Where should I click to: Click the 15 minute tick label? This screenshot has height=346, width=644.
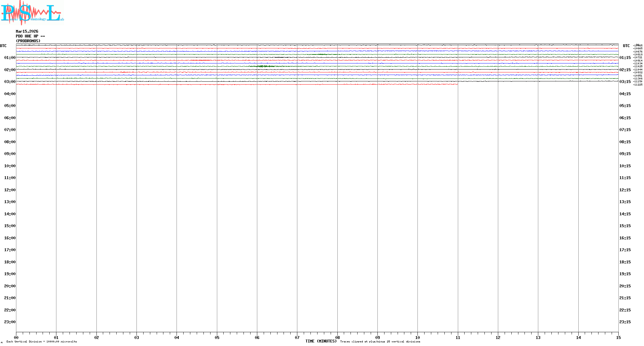(618, 338)
